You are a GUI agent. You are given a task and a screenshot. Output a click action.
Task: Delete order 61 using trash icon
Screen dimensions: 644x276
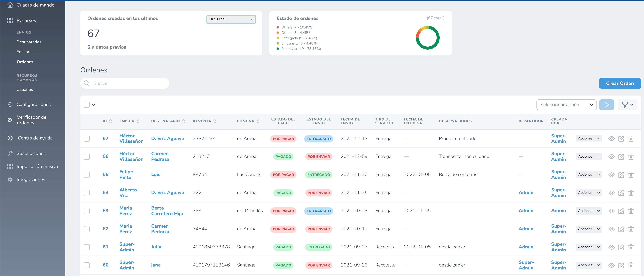(x=631, y=247)
